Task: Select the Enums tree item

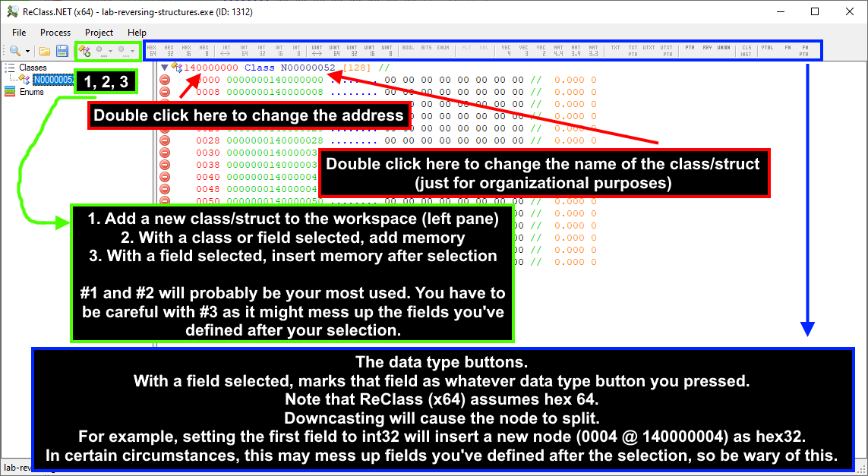Action: tap(32, 92)
